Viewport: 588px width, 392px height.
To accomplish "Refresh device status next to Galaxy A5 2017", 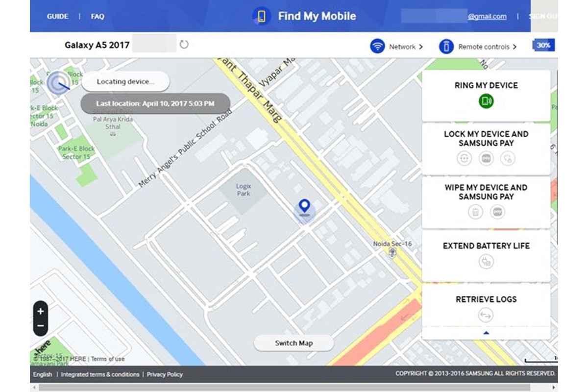I will coord(184,45).
